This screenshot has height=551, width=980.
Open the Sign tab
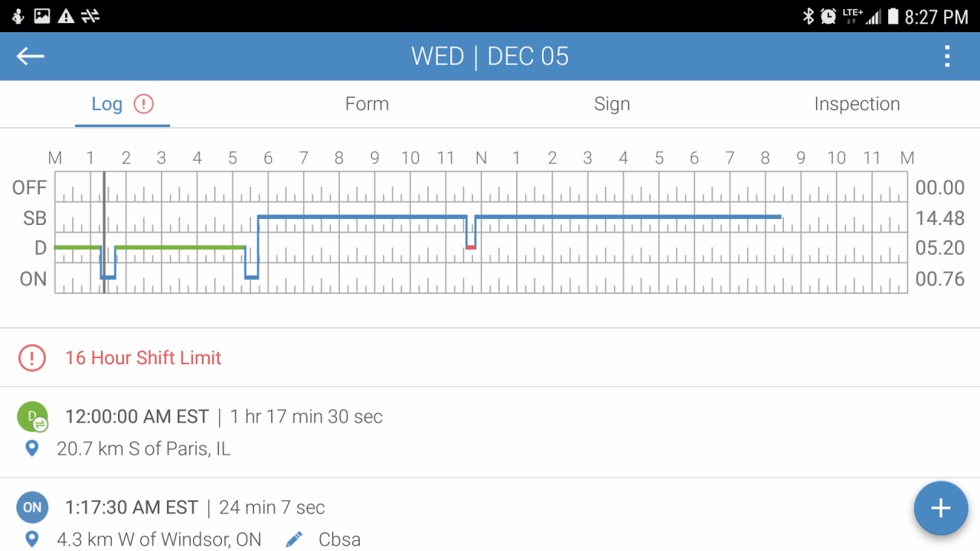[612, 104]
